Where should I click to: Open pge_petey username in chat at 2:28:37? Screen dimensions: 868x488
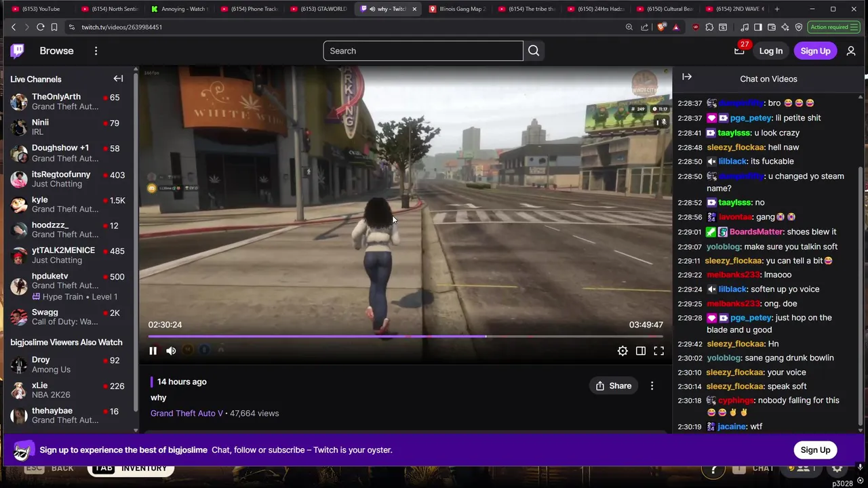(x=751, y=118)
